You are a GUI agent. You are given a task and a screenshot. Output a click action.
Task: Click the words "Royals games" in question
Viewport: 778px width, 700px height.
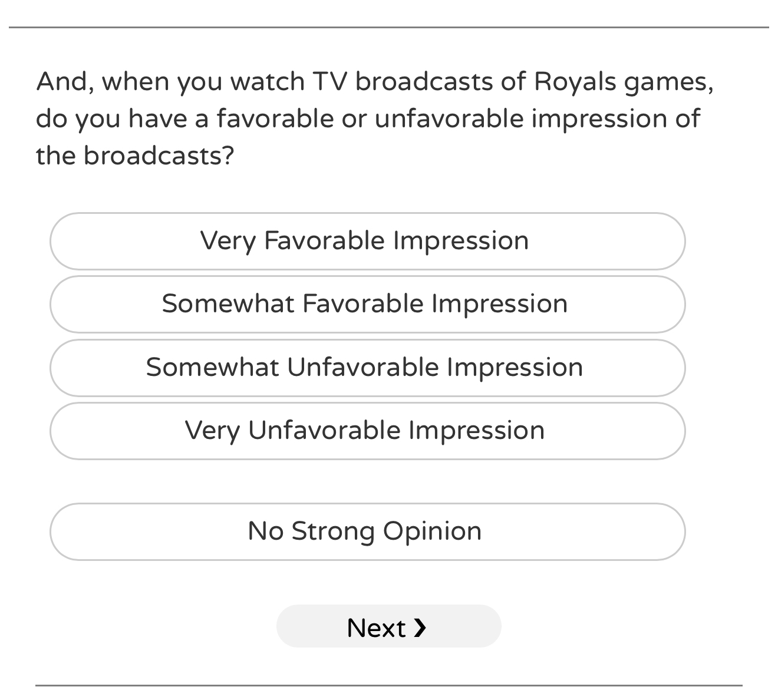pyautogui.click(x=623, y=82)
